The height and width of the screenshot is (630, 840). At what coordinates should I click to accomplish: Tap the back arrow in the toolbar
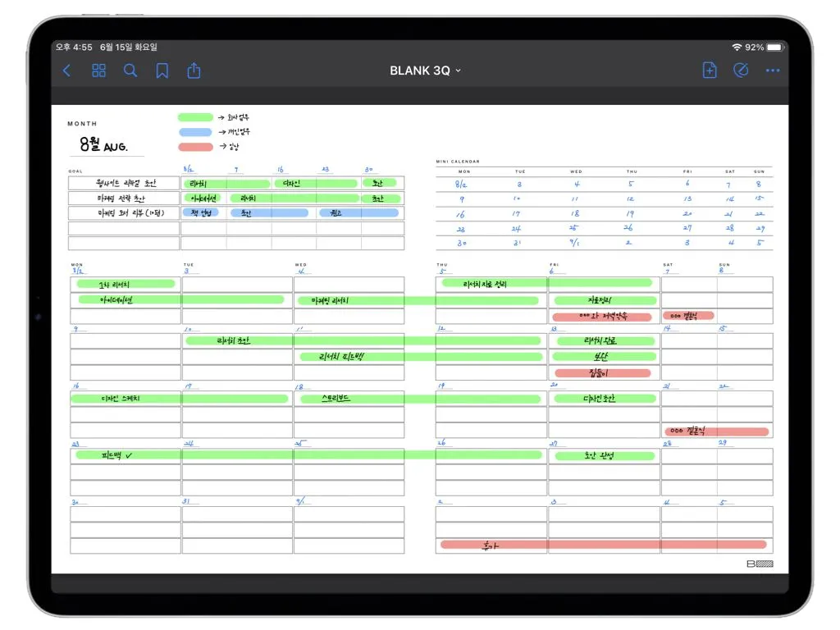point(67,71)
